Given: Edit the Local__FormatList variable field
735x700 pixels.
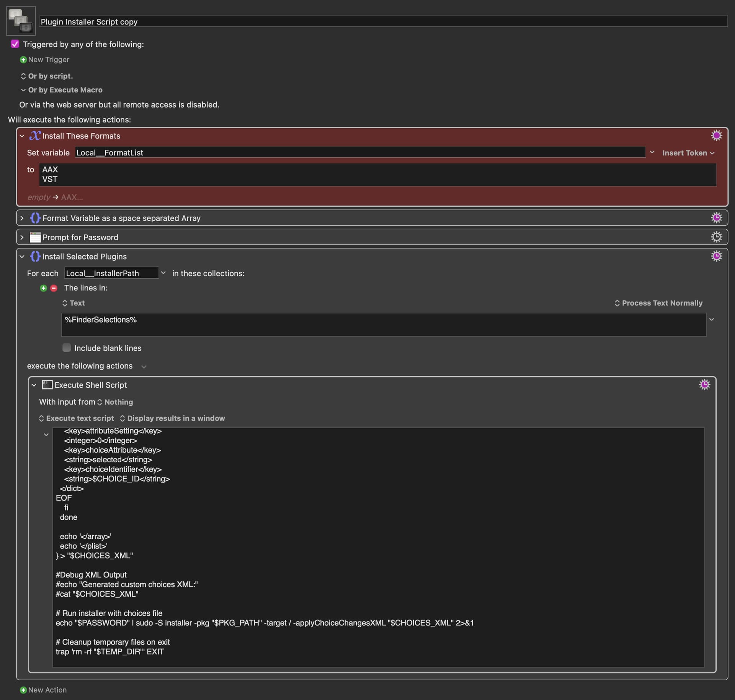Looking at the screenshot, I should tap(360, 152).
